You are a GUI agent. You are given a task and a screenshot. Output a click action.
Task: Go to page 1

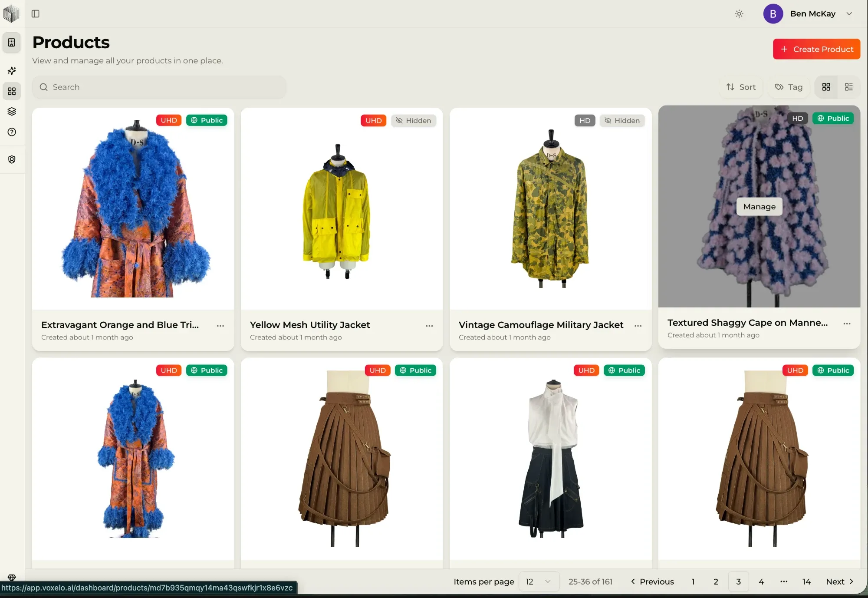[693, 581]
